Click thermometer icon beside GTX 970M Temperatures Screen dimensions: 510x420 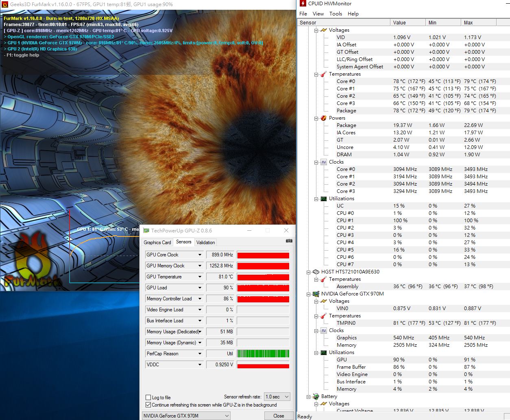pyautogui.click(x=324, y=316)
